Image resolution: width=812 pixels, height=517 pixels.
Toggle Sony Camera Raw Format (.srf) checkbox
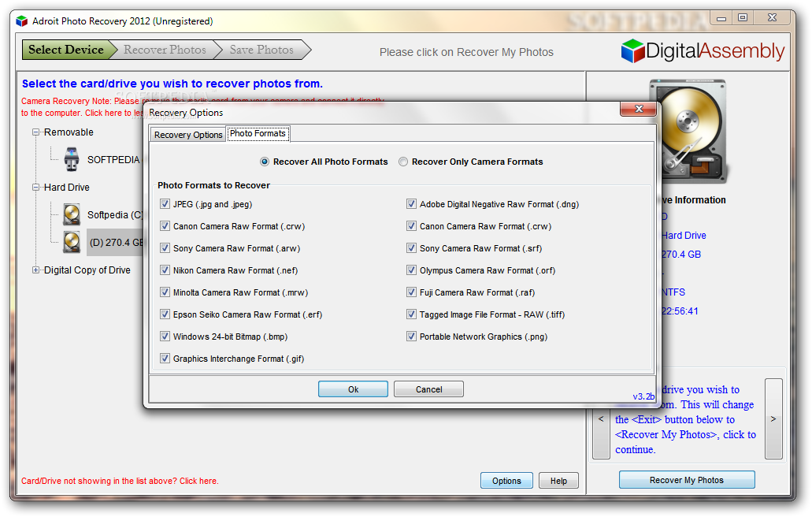click(x=411, y=248)
